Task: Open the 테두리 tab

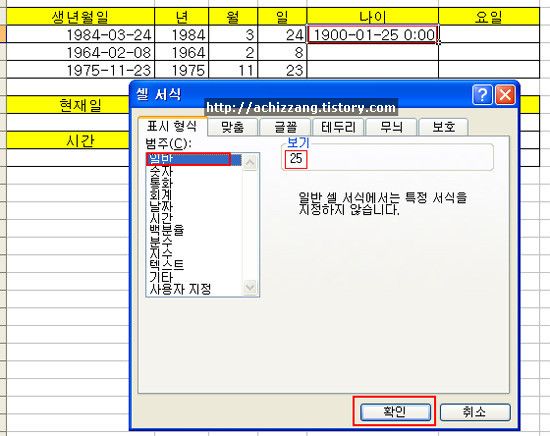Action: 338,127
